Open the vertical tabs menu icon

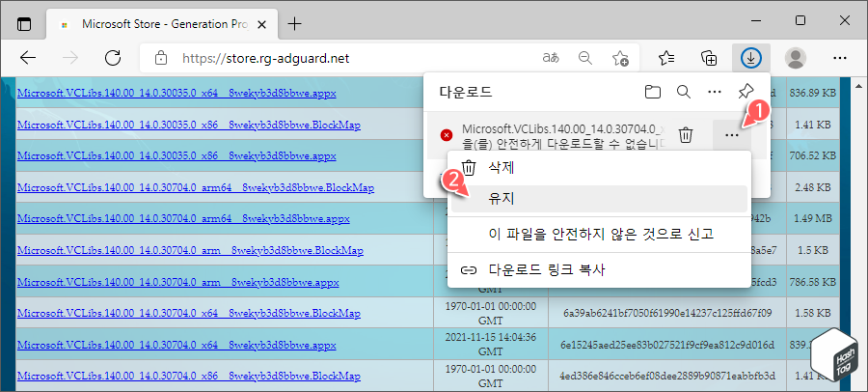pyautogui.click(x=24, y=24)
